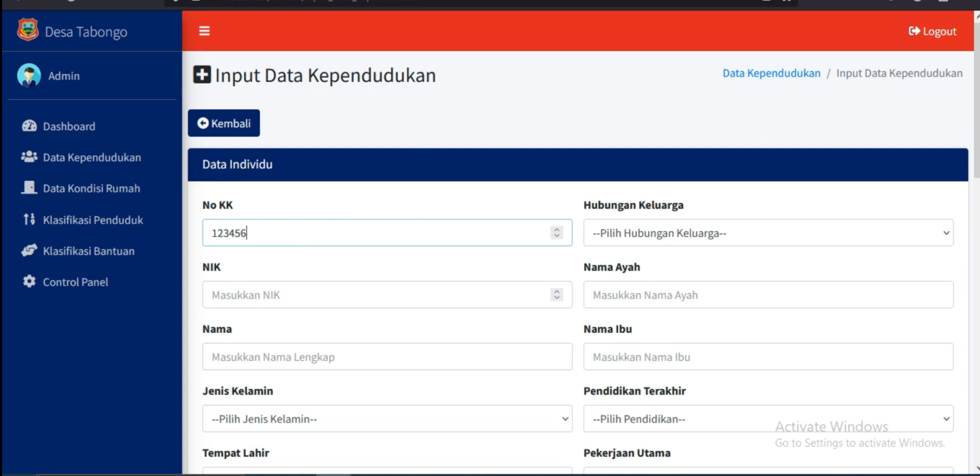
Task: Click the Logout arrow icon
Action: pyautogui.click(x=914, y=31)
